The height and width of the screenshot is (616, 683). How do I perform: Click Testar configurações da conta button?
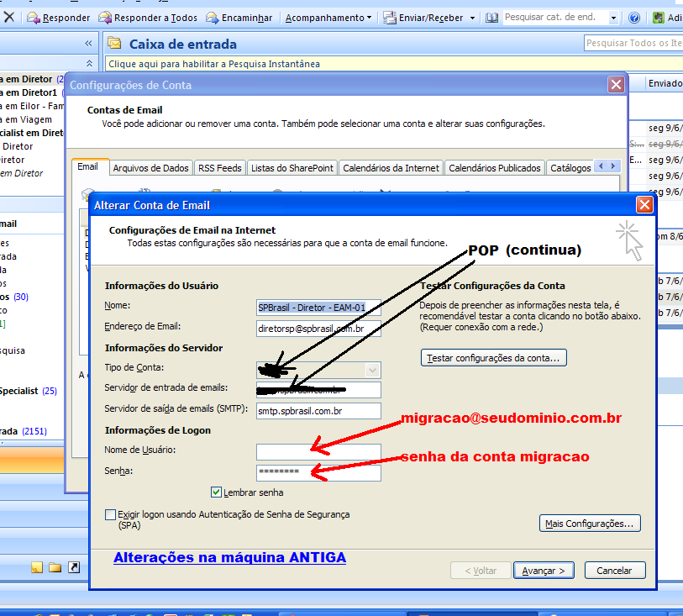point(494,358)
